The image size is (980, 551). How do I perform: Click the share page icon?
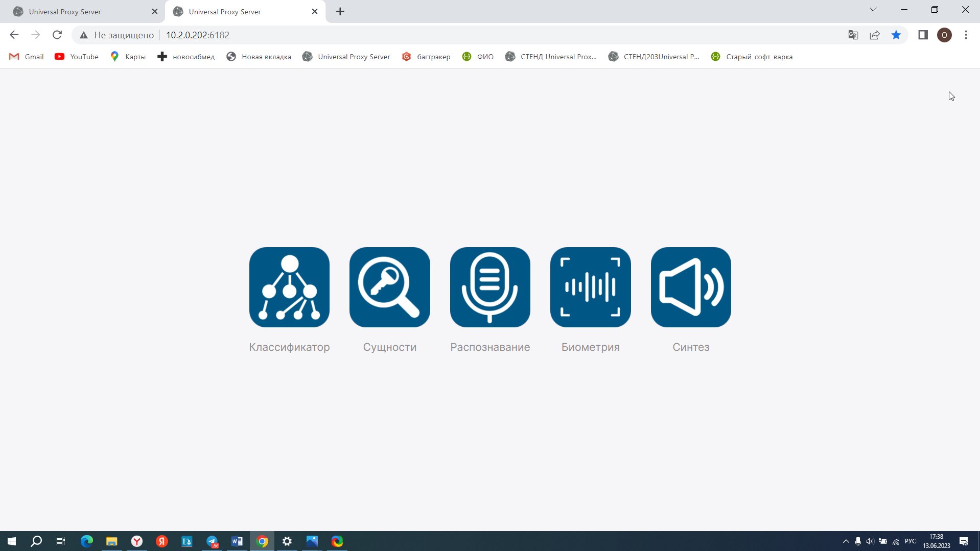tap(875, 35)
